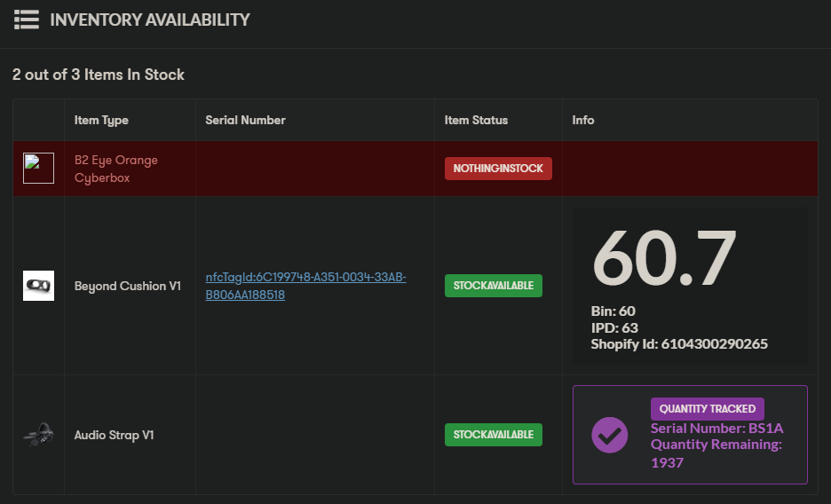
Task: Click the NOTHINGINSTOCK red status badge
Action: pyautogui.click(x=498, y=169)
